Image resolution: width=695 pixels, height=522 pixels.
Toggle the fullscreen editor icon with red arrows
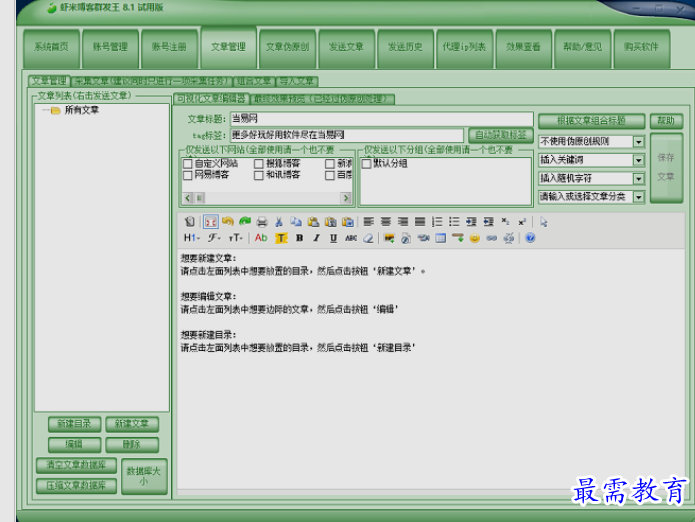pyautogui.click(x=211, y=222)
